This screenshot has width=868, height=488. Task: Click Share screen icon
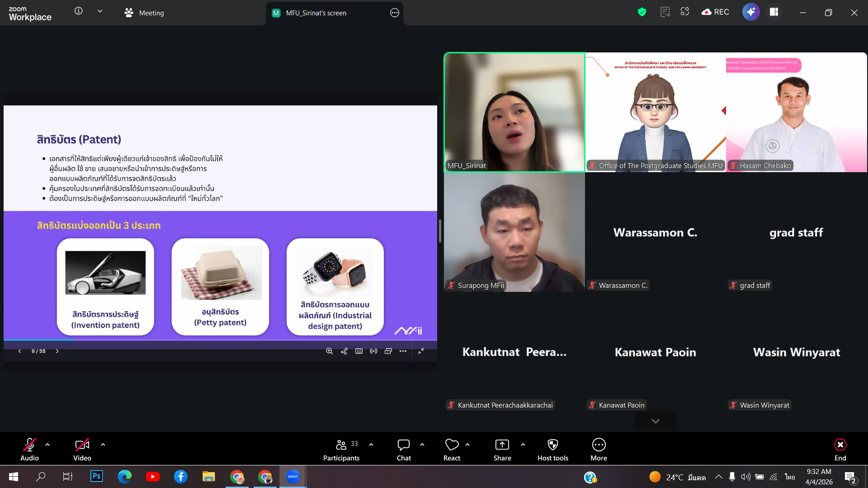click(x=502, y=450)
